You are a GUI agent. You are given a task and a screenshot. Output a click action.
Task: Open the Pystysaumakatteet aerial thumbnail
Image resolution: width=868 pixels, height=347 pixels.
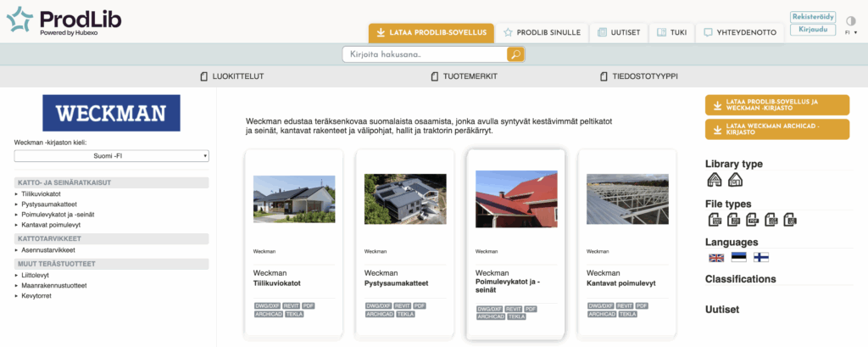[405, 199]
